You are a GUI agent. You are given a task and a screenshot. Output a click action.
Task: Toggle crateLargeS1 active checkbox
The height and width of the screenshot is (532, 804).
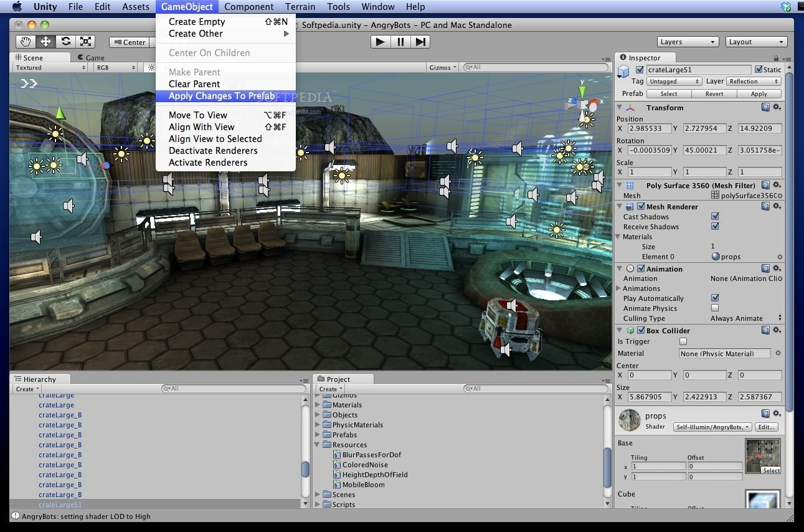pyautogui.click(x=640, y=70)
